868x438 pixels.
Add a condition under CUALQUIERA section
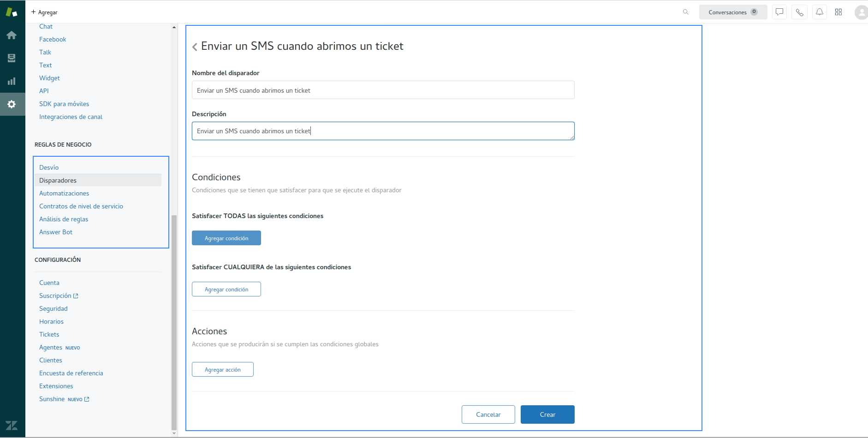226,289
